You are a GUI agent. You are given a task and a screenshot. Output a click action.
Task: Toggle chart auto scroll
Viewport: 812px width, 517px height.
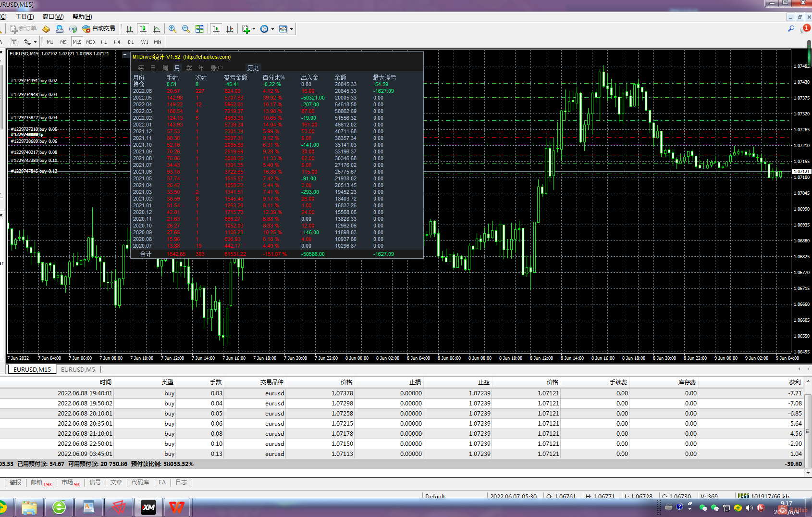click(216, 29)
